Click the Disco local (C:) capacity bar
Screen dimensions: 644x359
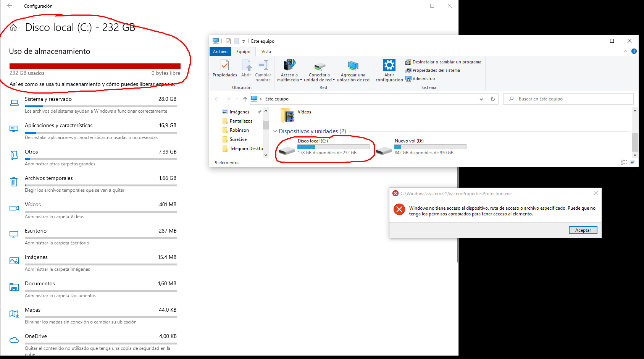pos(333,147)
